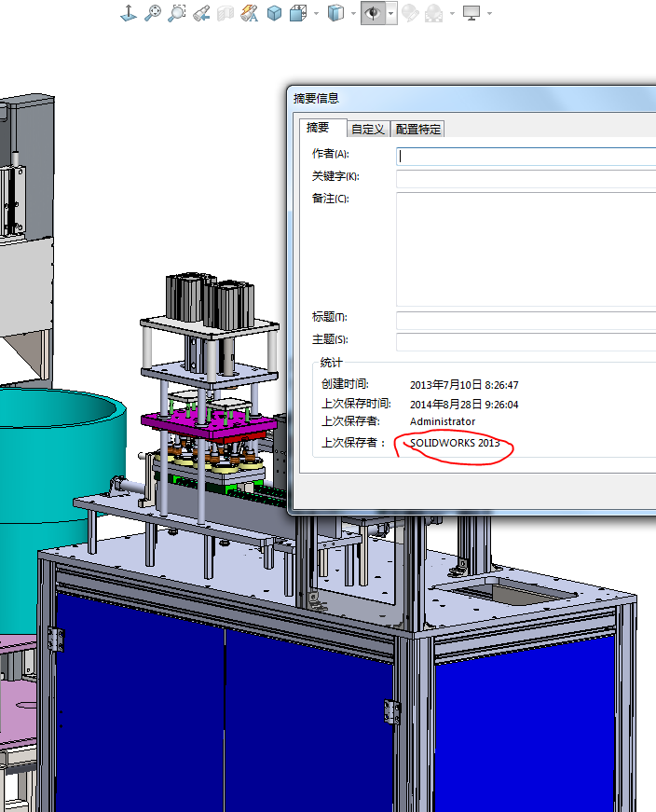Image resolution: width=656 pixels, height=812 pixels.
Task: Click the solid blue cube toolbar icon
Action: tap(275, 13)
